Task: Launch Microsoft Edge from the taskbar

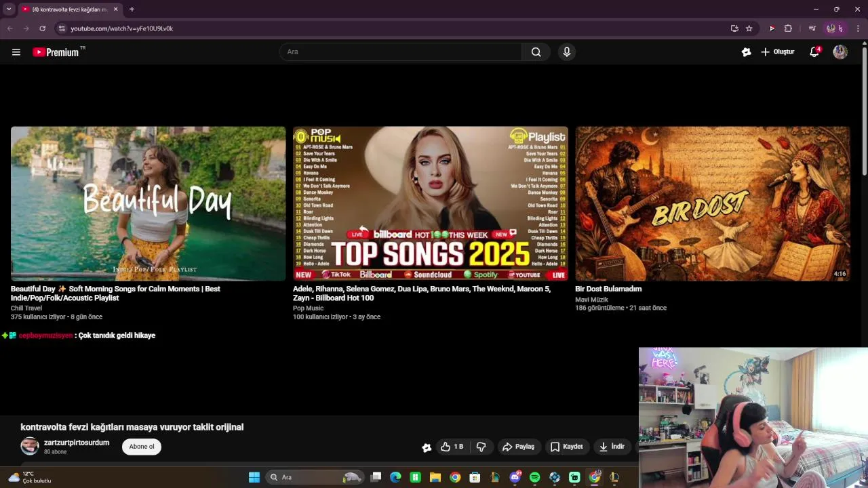Action: (395, 477)
